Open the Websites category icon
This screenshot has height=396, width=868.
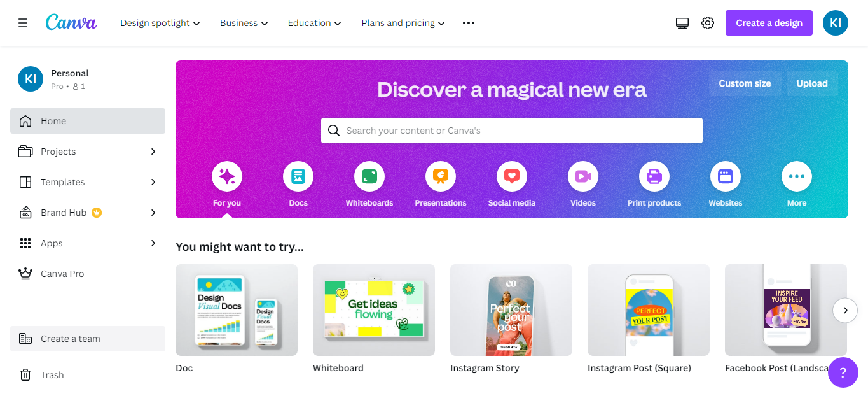726,176
